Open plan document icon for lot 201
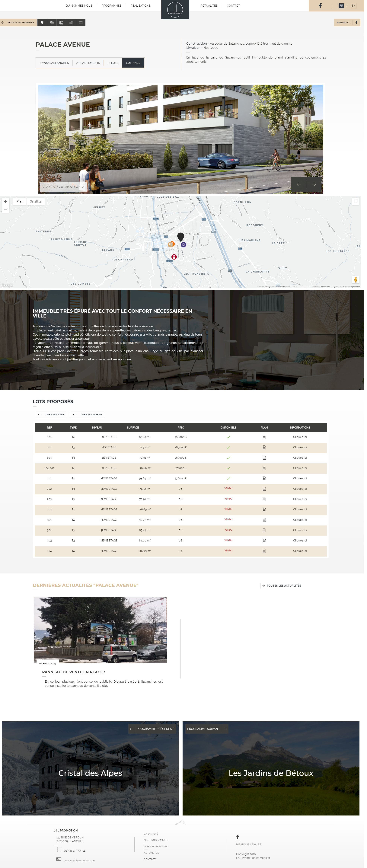The width and height of the screenshot is (367, 868). tap(264, 478)
